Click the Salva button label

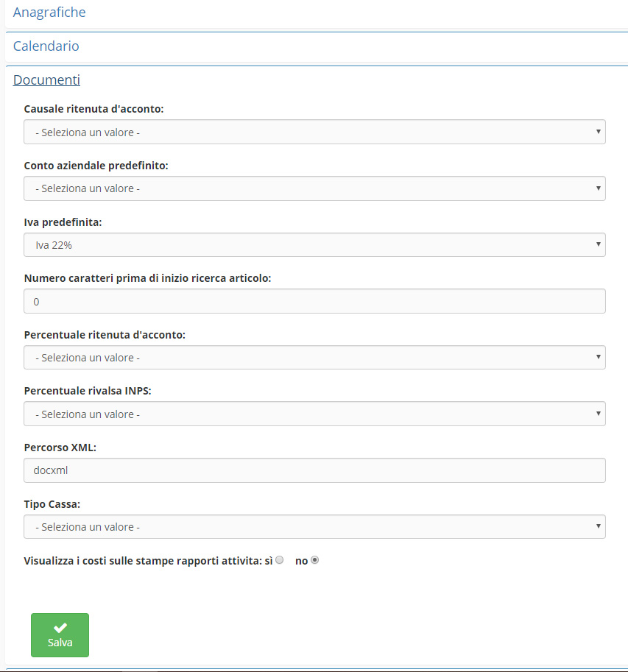60,643
